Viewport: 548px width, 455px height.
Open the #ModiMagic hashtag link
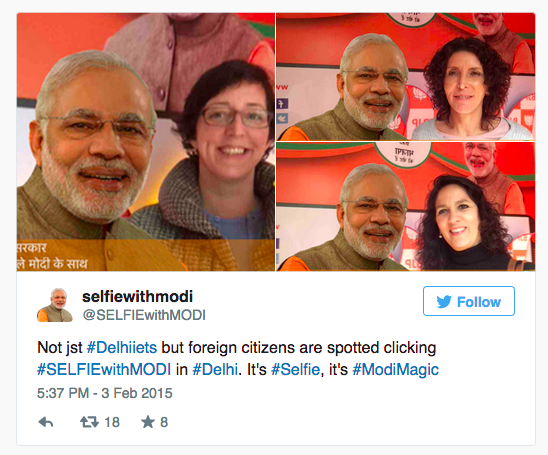[x=396, y=370]
